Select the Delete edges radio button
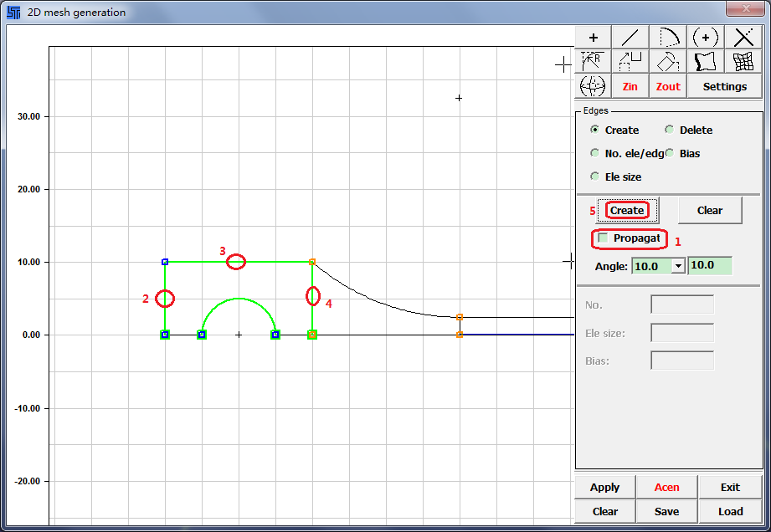The height and width of the screenshot is (532, 771). point(670,130)
